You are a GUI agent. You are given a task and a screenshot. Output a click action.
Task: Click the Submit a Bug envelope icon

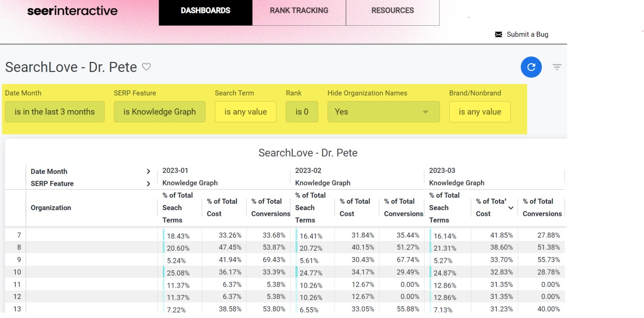(x=498, y=34)
